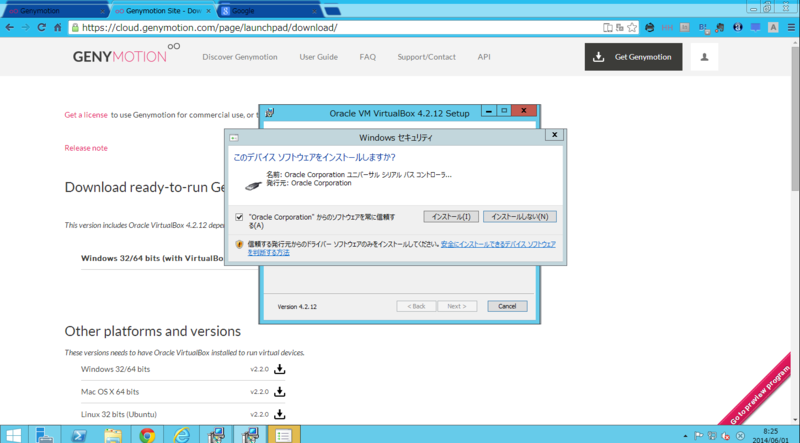Click the Get Genymotion button
This screenshot has height=443, width=800.
tap(633, 57)
